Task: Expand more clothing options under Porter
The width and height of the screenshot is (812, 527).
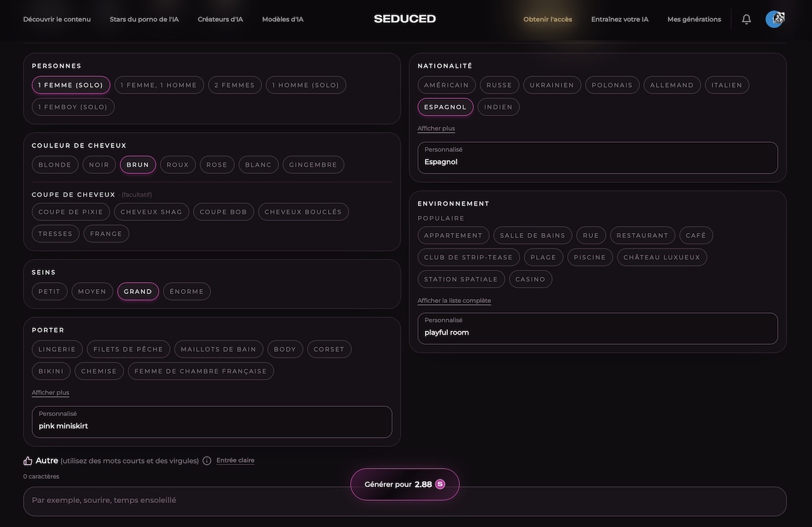Action: (51, 392)
